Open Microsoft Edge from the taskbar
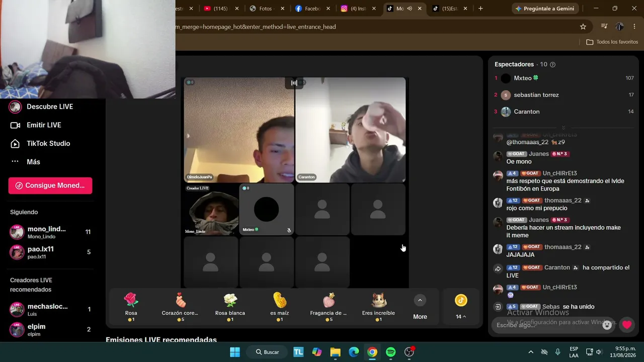 (354, 352)
